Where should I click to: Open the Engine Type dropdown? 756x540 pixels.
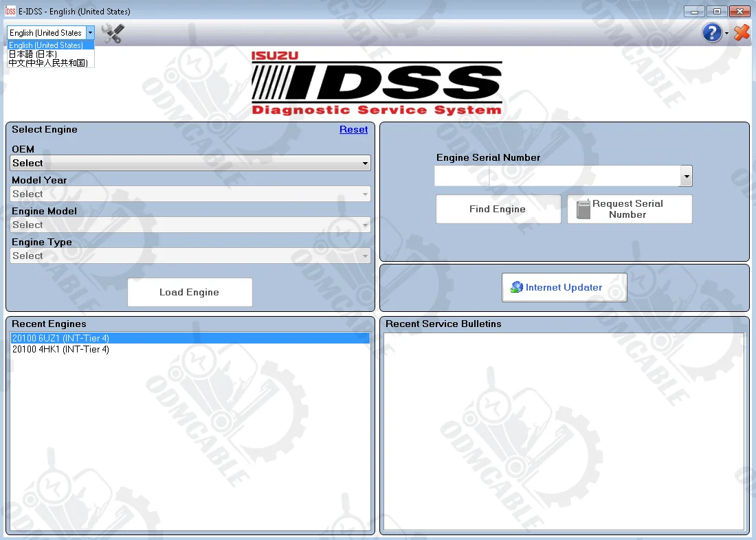pos(364,256)
